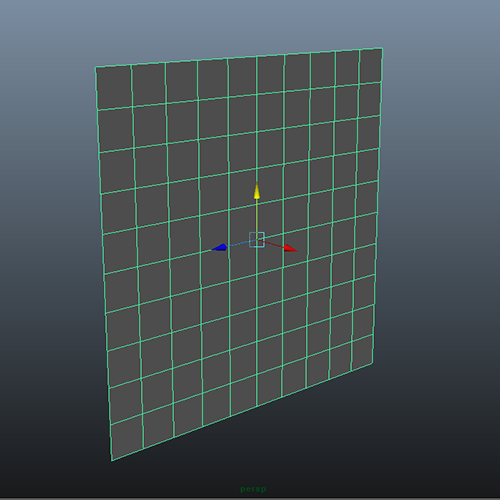Click the red X-axis move arrow
This screenshot has width=500, height=500.
pos(291,248)
